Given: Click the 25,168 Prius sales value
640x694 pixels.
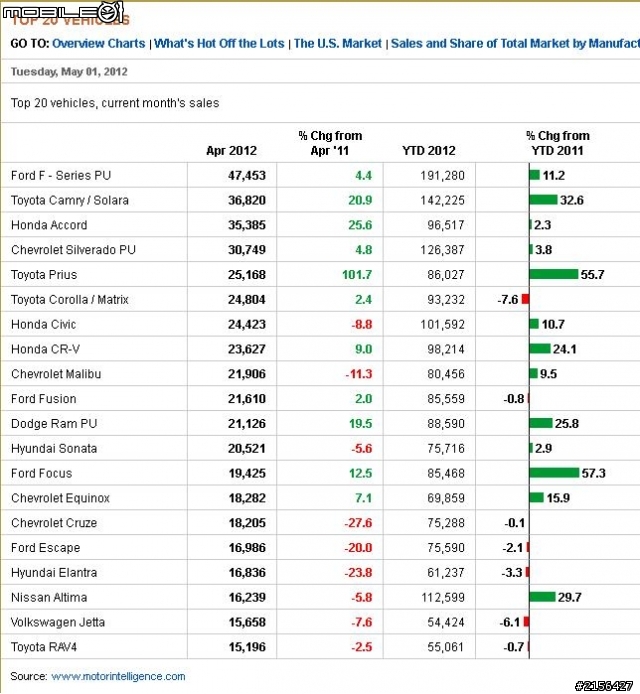Looking at the screenshot, I should [x=247, y=274].
